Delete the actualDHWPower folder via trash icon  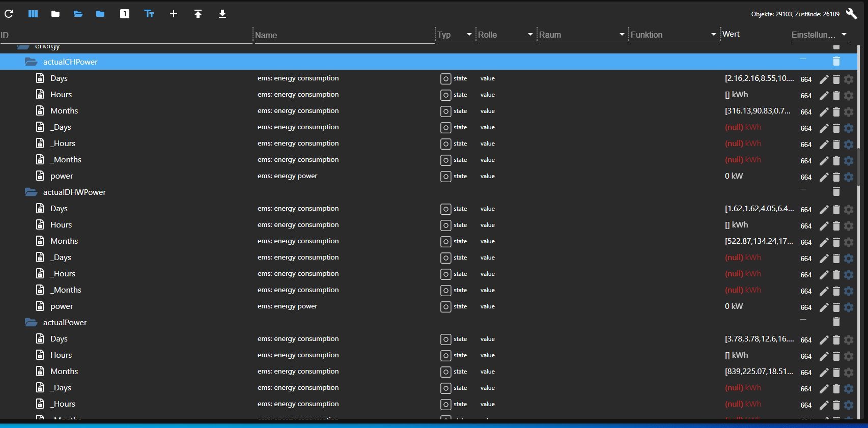click(836, 191)
